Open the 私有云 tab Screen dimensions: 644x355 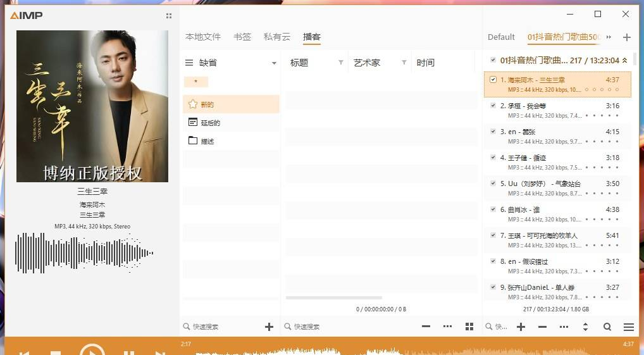click(276, 37)
